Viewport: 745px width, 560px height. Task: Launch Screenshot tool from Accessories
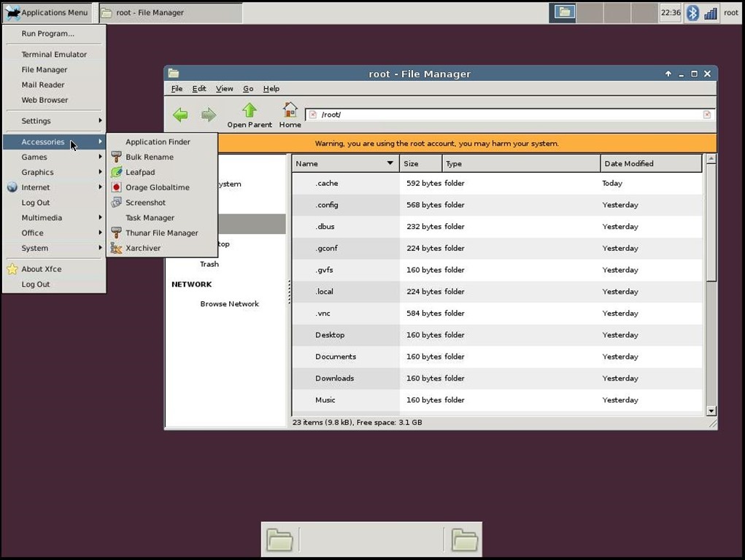point(145,203)
